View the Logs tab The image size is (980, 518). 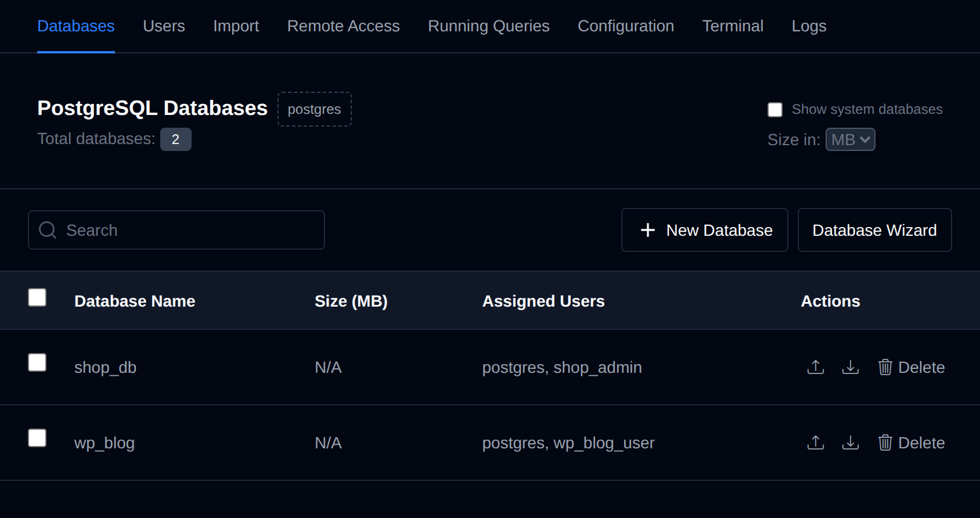(809, 26)
